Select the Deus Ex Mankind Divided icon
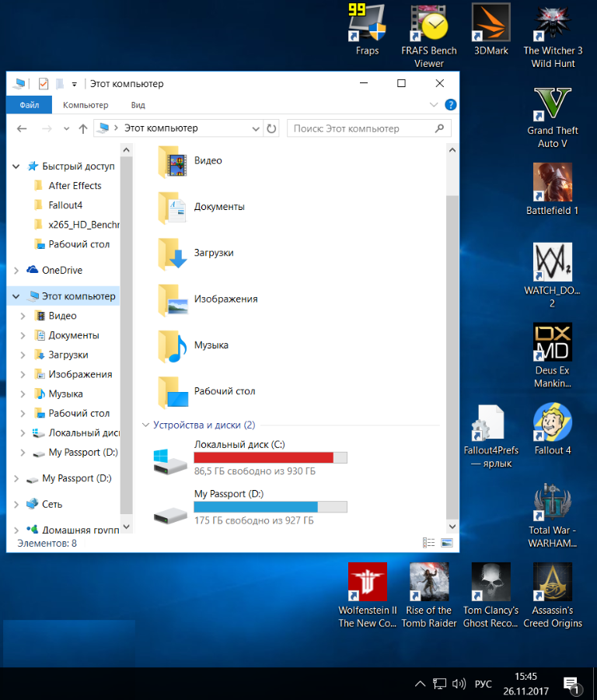Image resolution: width=597 pixels, height=700 pixels. [x=553, y=355]
